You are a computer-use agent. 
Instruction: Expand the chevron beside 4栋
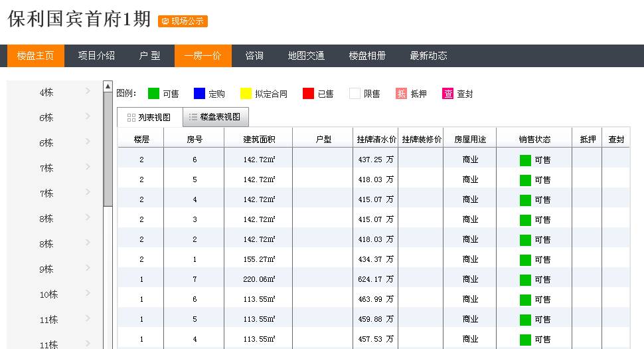pos(88,91)
